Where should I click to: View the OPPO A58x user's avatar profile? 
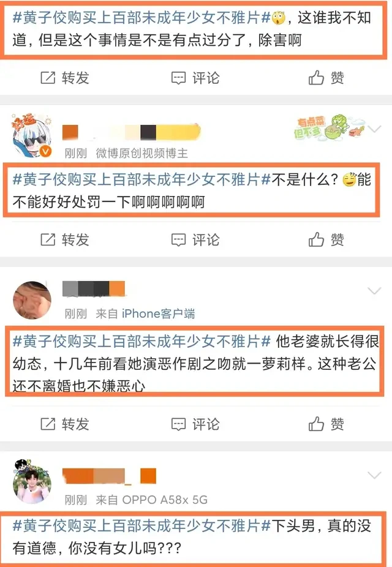tap(32, 481)
